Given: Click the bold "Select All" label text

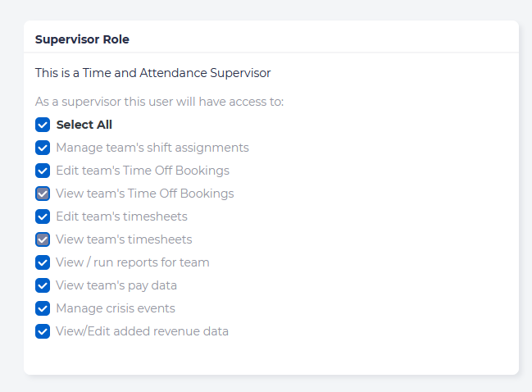Looking at the screenshot, I should click(84, 125).
